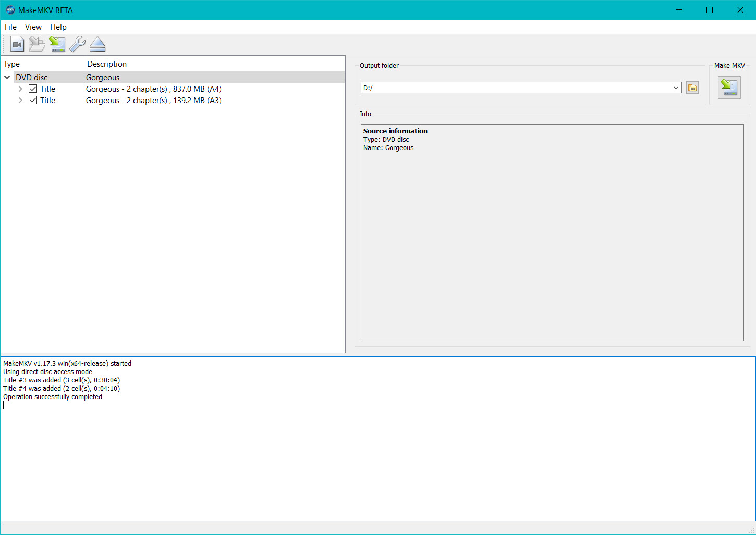
Task: Open Preferences via the wrench icon
Action: (77, 44)
